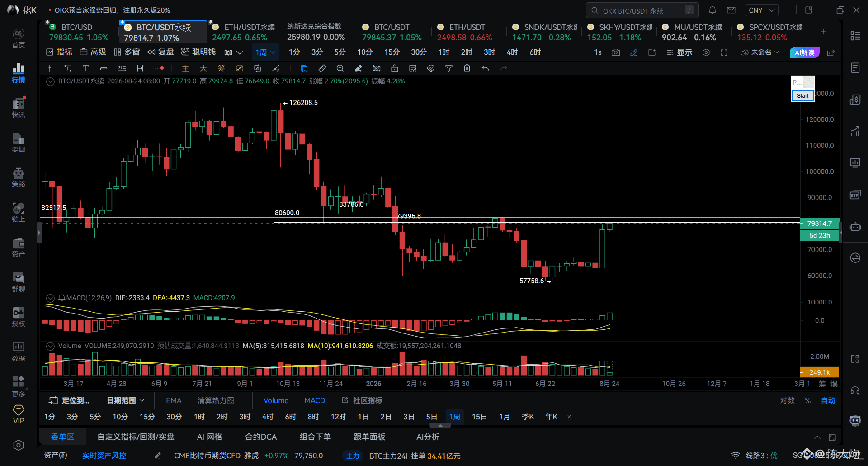
Task: Toggle the % percentage scale
Action: coord(808,400)
